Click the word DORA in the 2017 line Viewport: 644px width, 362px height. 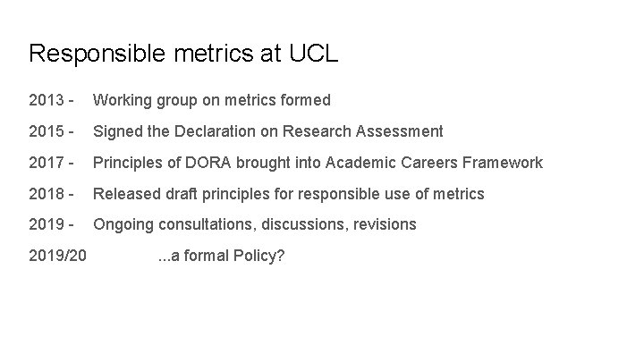[208, 163]
